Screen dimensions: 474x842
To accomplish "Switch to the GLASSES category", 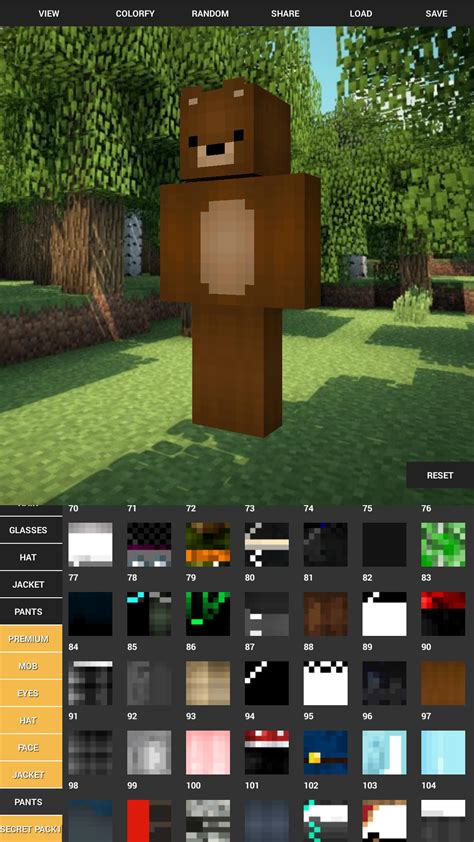I will [x=28, y=530].
